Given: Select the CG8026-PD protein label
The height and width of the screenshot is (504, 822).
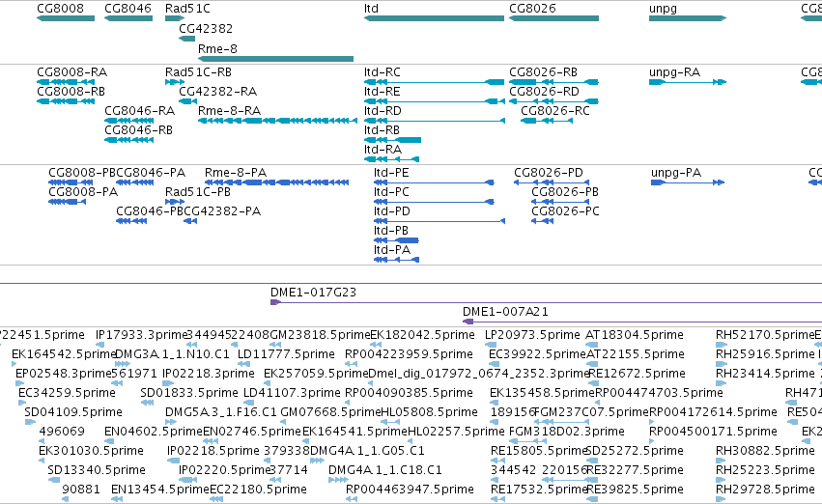Looking at the screenshot, I should pos(549,173).
